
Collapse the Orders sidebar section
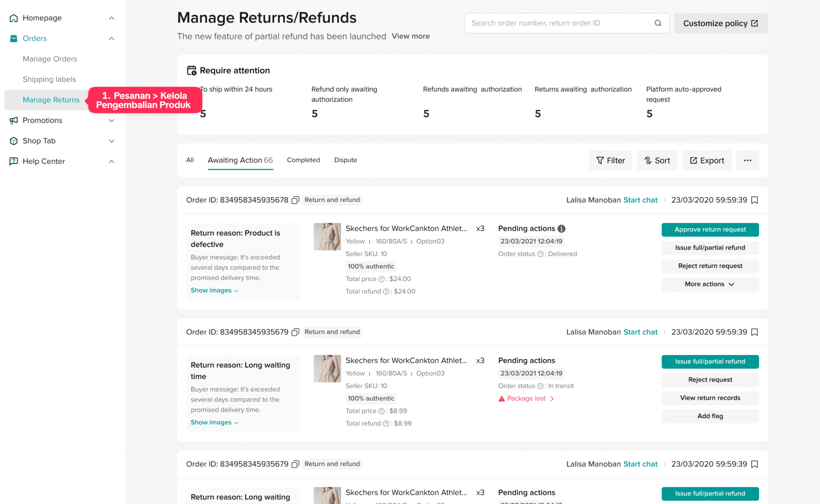(x=111, y=38)
